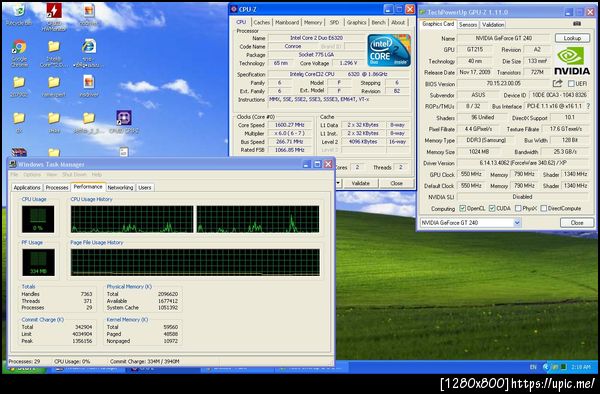This screenshot has width=600, height=394.
Task: Switch to the Validation tab in GPU-Z
Action: (x=493, y=24)
